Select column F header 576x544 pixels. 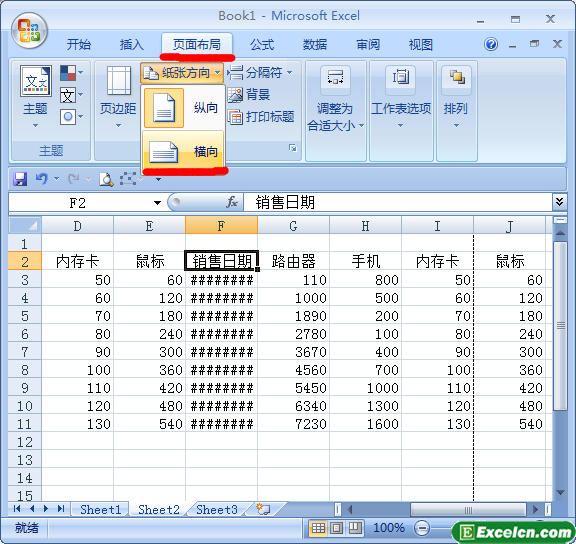pyautogui.click(x=221, y=225)
